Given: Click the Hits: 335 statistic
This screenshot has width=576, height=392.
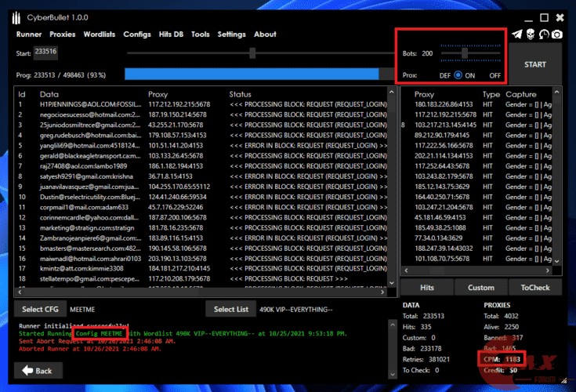Looking at the screenshot, I should [x=417, y=327].
